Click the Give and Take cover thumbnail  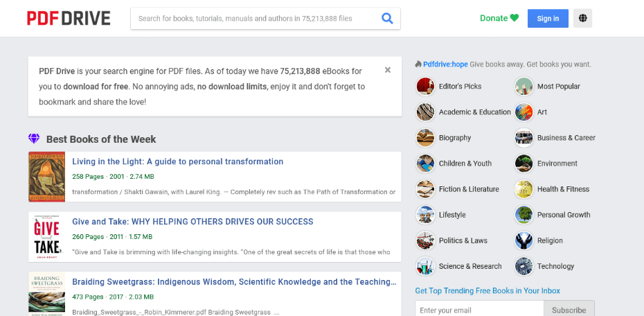47,237
